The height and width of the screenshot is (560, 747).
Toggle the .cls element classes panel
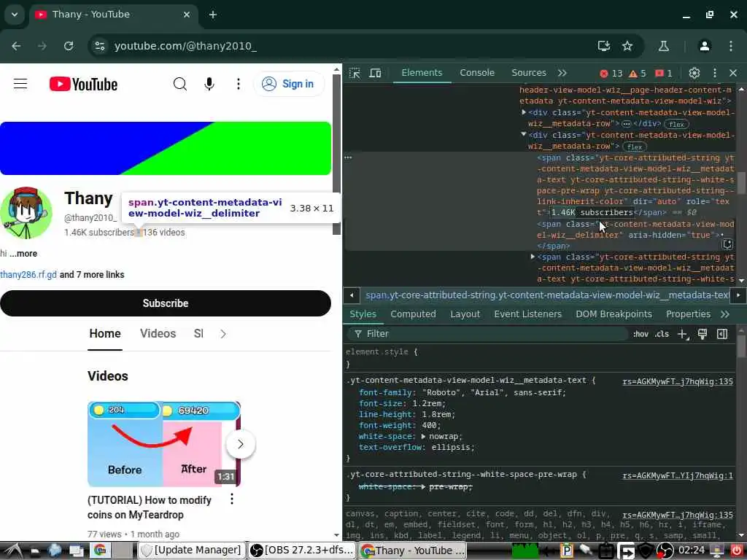coord(661,334)
